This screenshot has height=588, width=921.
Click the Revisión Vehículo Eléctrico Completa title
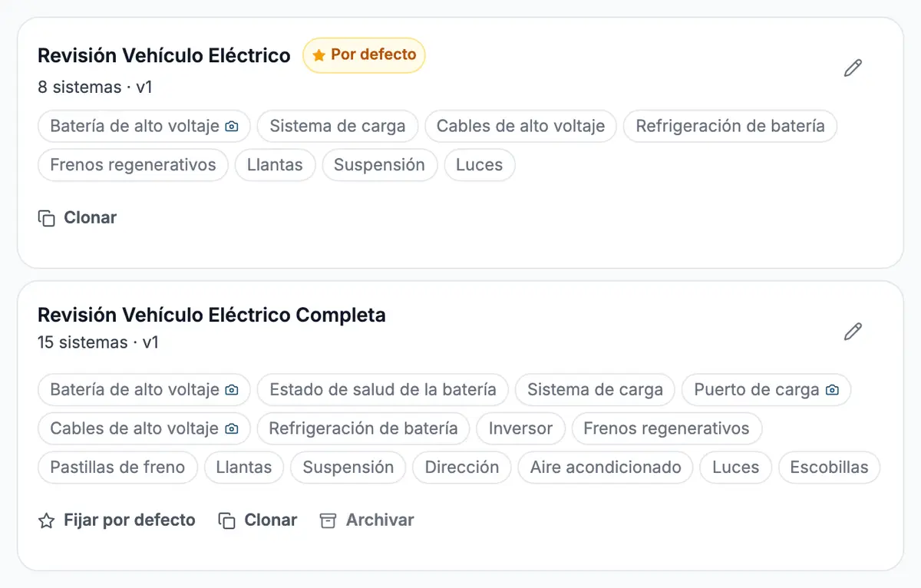point(212,315)
